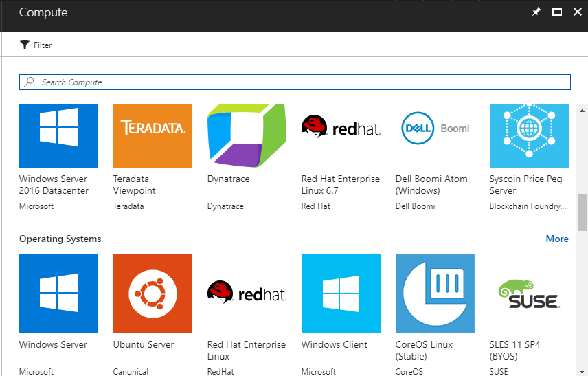Open the Dynatrace logo tile
The height and width of the screenshot is (376, 588).
[x=247, y=136]
